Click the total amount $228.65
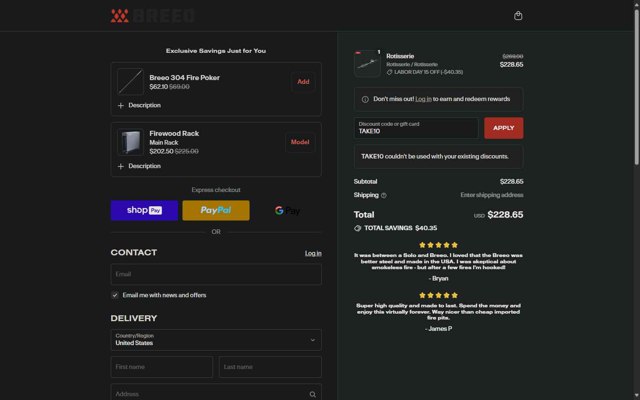This screenshot has height=400, width=640. [505, 215]
